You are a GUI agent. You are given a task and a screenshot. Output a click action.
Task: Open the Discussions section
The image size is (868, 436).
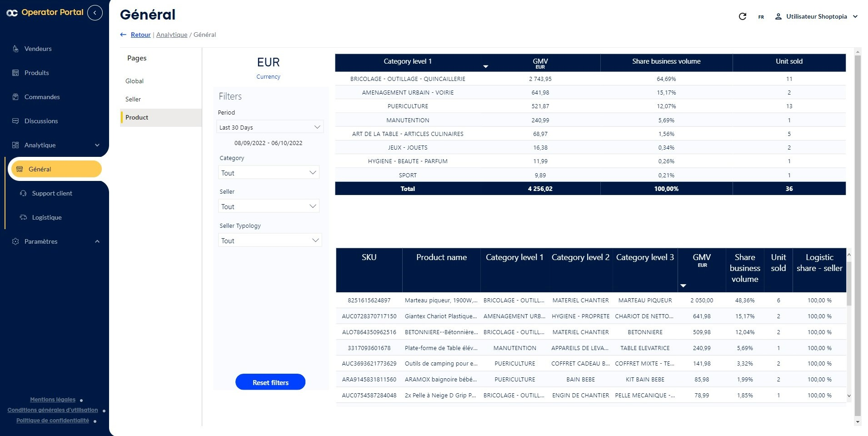click(x=41, y=121)
